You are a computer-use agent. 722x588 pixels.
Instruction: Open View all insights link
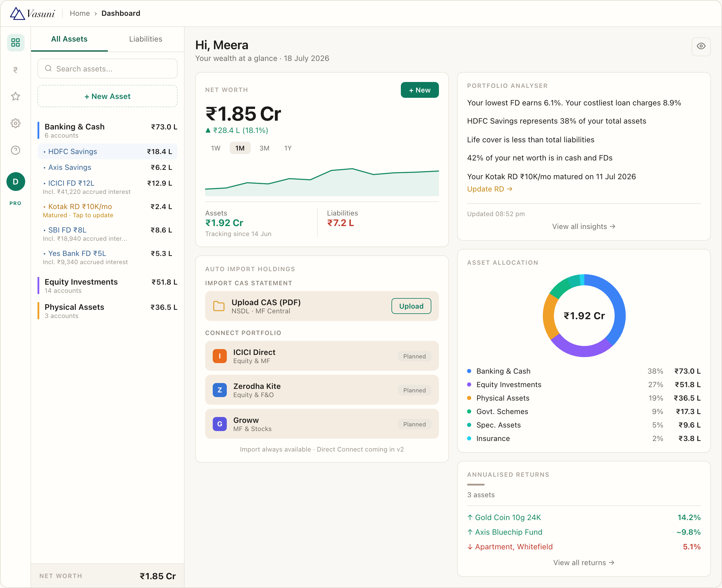[584, 227]
